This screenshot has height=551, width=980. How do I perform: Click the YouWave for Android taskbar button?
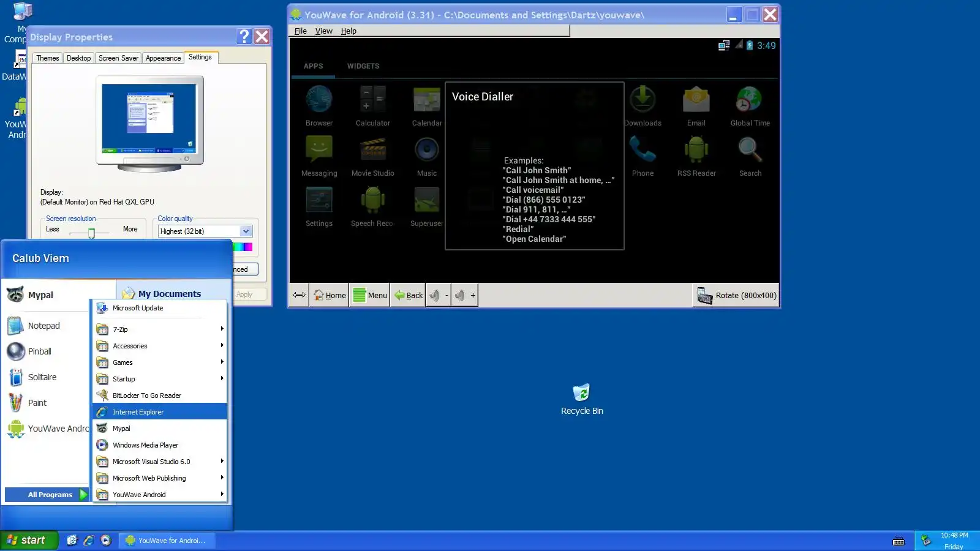[166, 541]
